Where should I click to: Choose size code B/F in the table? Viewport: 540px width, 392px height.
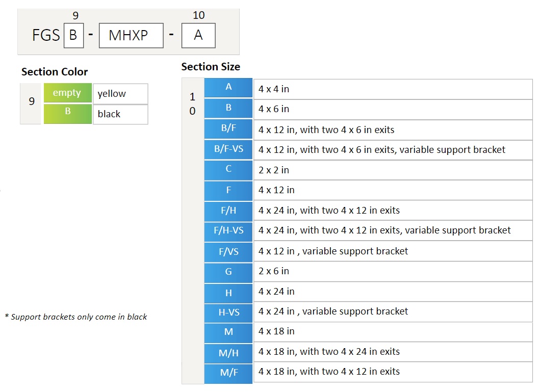[x=228, y=129]
